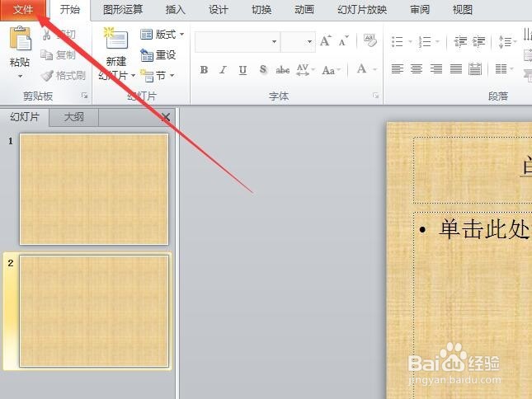
Task: Switch to 幻灯片 pane tab
Action: (25, 117)
